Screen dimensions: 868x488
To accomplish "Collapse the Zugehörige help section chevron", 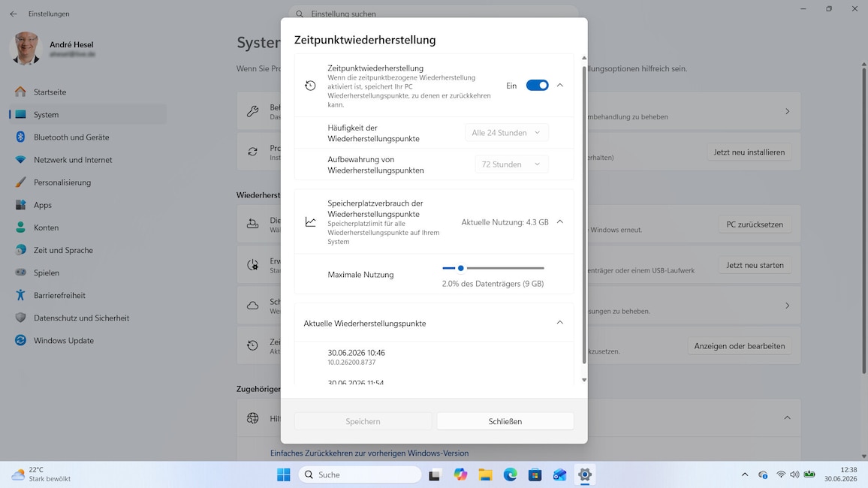I will coord(787,417).
